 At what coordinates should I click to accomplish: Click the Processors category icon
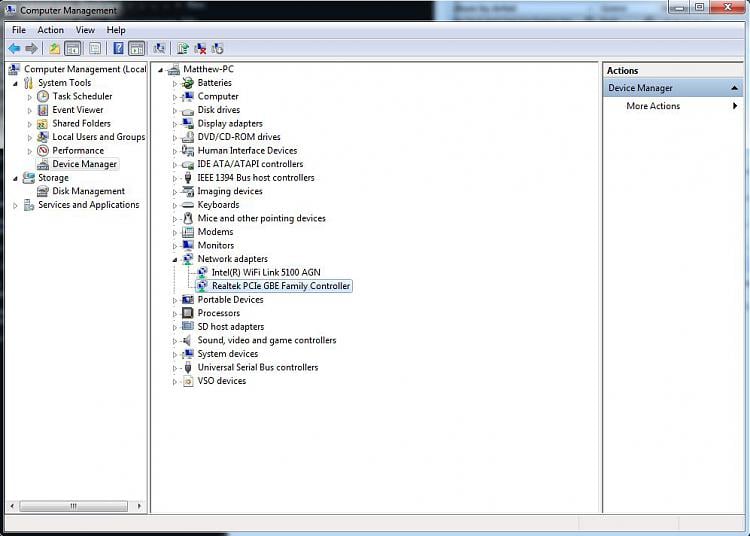coord(188,313)
